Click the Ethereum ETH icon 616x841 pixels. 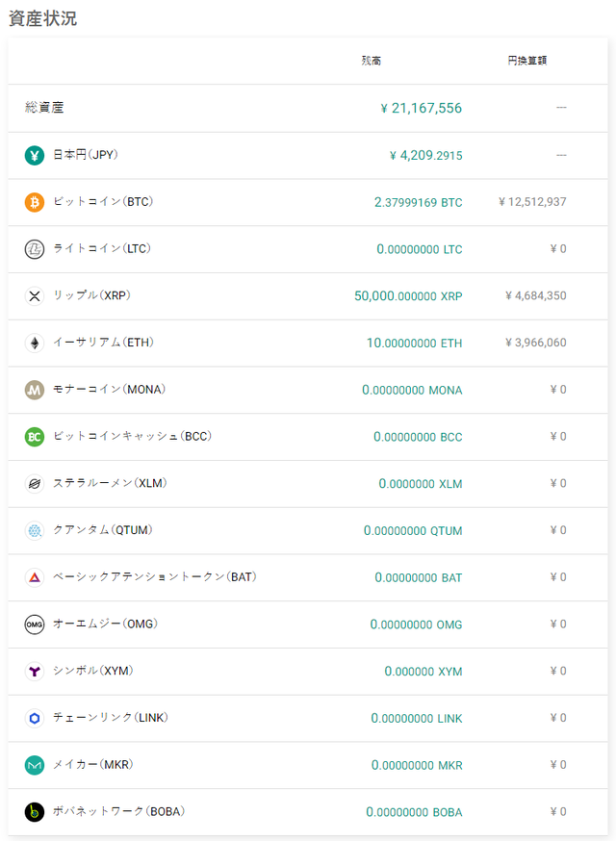click(35, 343)
